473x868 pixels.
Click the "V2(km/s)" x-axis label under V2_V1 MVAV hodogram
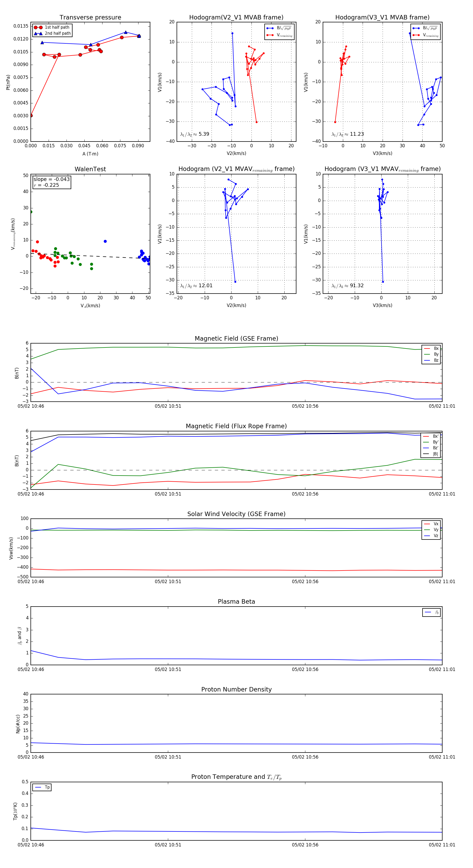pyautogui.click(x=236, y=306)
